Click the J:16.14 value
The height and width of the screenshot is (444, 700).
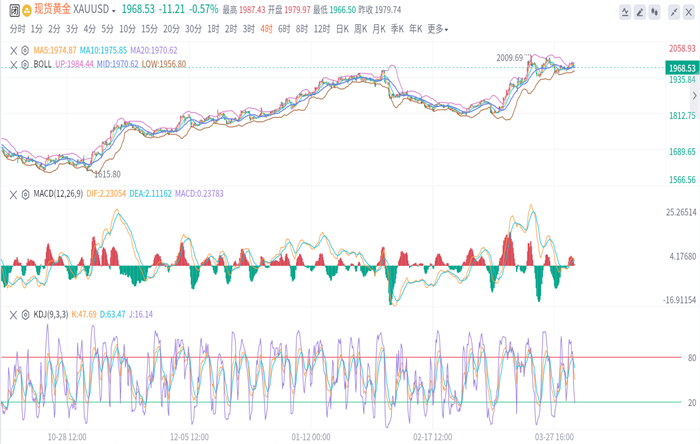point(141,315)
